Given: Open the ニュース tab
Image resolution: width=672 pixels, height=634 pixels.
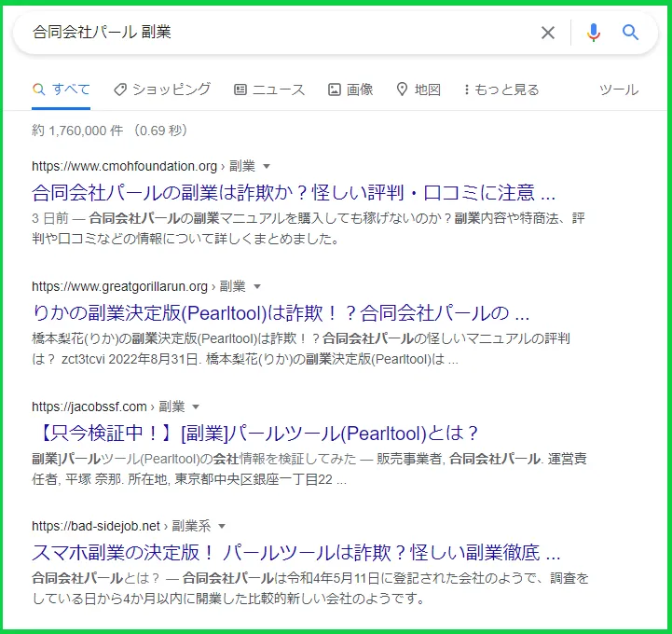Looking at the screenshot, I should [x=269, y=90].
